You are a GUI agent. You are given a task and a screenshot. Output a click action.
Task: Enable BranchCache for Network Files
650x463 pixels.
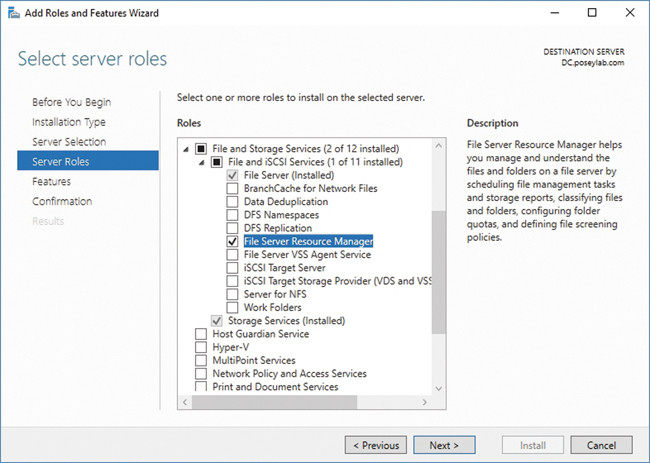(233, 188)
